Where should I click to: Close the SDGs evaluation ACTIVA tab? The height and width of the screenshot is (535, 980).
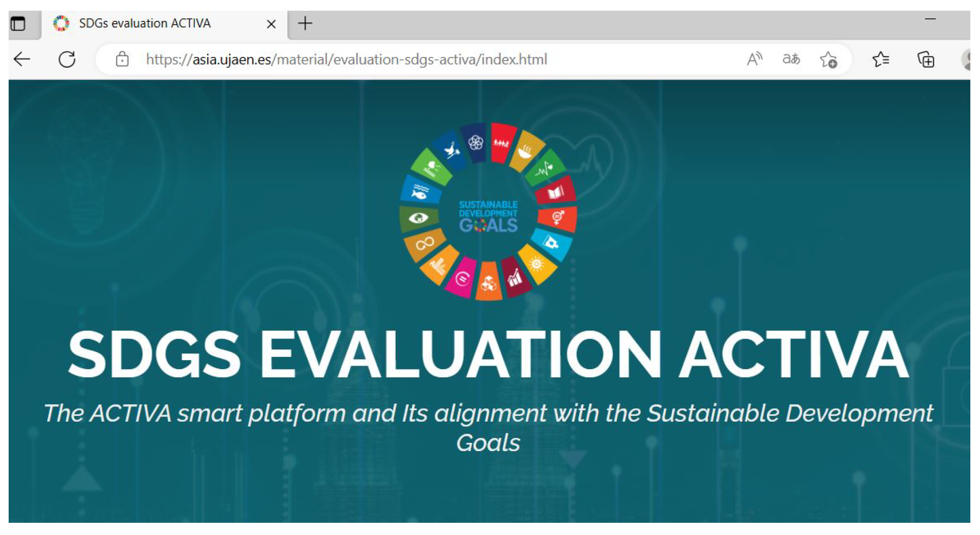[271, 24]
